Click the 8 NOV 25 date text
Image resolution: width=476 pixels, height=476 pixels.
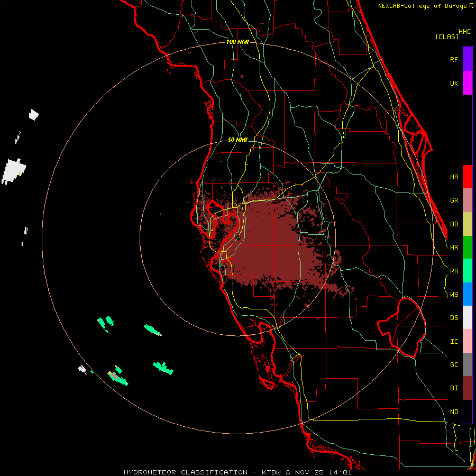click(x=305, y=472)
